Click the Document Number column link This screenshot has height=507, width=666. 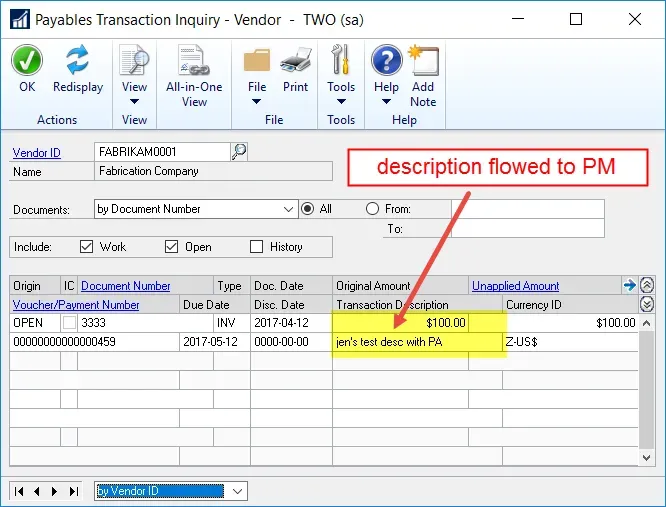pyautogui.click(x=125, y=286)
